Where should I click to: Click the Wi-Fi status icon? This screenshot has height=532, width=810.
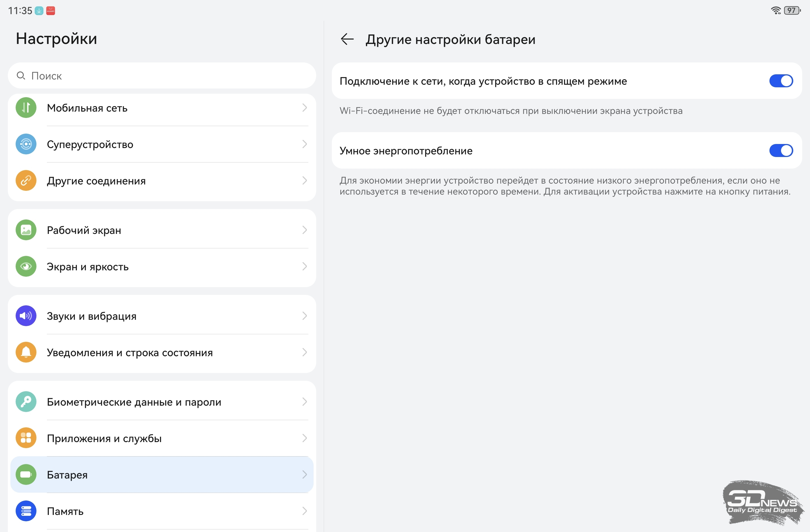[x=776, y=10]
